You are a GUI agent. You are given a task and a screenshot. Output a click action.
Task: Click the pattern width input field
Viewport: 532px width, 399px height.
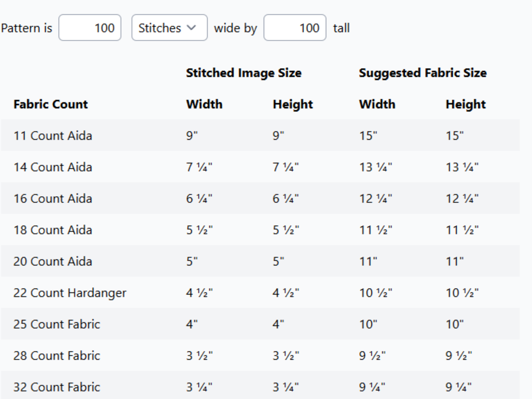coord(90,28)
